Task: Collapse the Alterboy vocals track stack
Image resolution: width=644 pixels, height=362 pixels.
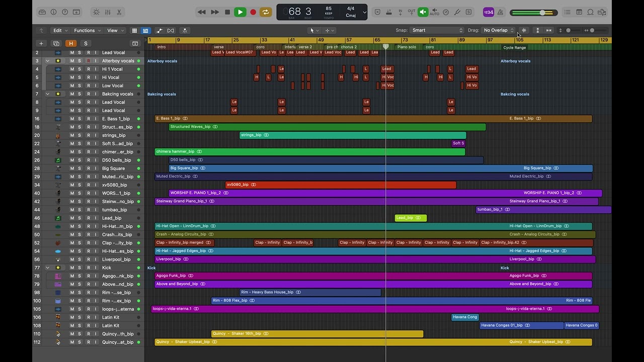Action: [x=47, y=61]
